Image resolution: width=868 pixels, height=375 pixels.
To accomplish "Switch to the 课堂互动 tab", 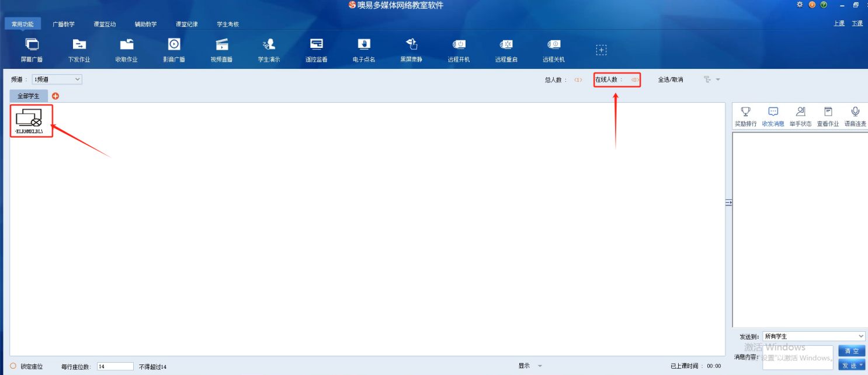I will tap(105, 24).
